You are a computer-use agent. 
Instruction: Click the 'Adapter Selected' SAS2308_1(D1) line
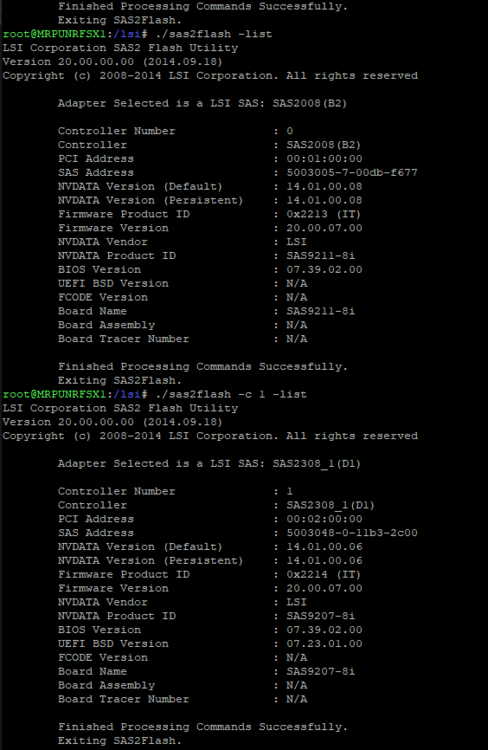point(209,463)
